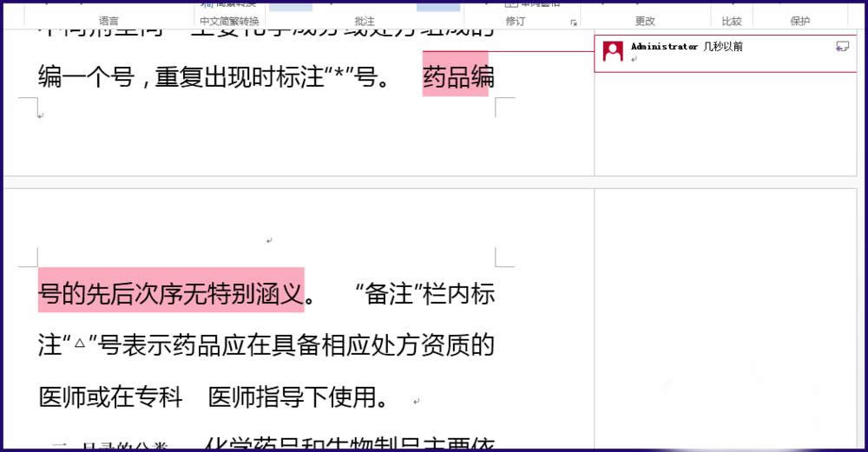This screenshot has width=868, height=452.
Task: Click the pink highlighted text 药品编
Action: tap(456, 78)
